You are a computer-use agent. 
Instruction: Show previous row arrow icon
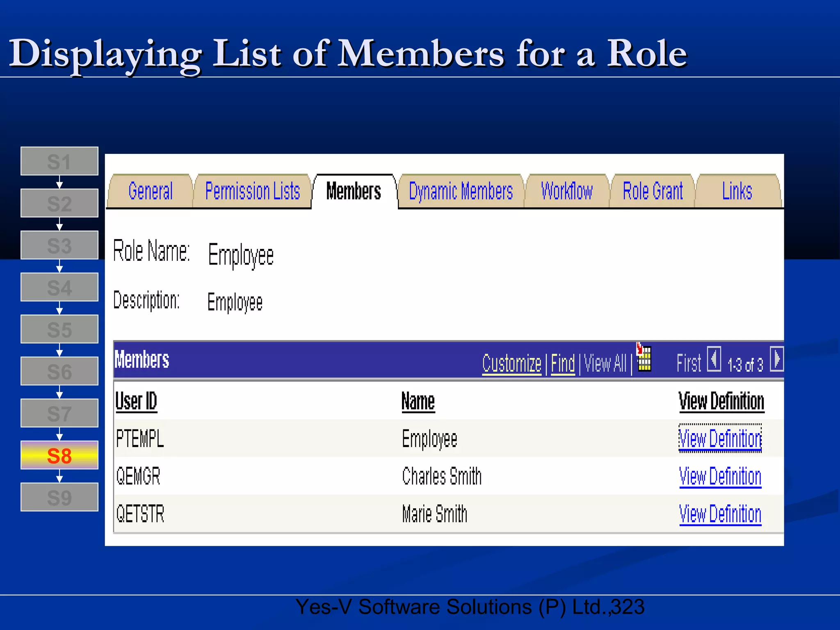(x=714, y=359)
